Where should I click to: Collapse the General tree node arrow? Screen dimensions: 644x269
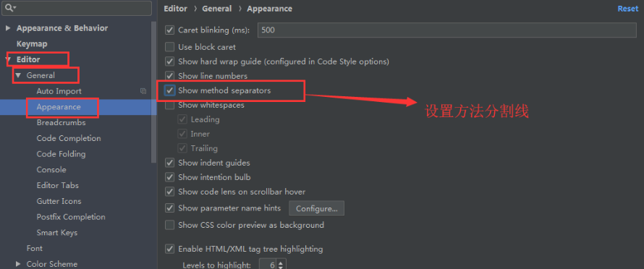[x=17, y=76]
